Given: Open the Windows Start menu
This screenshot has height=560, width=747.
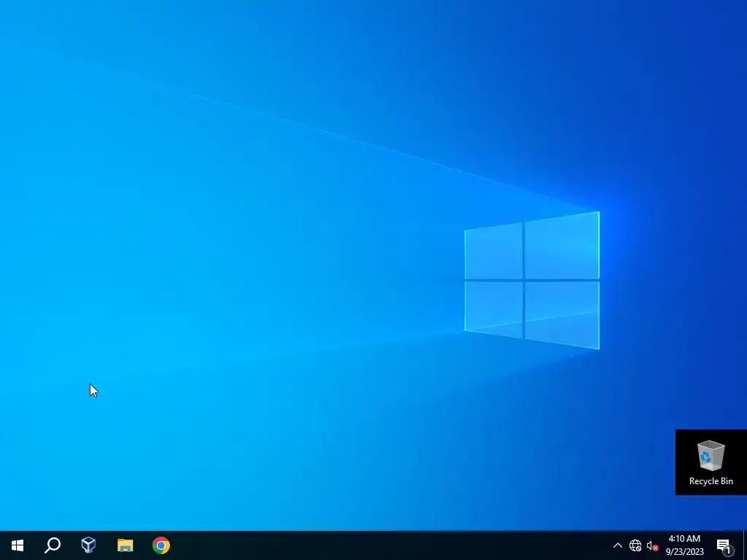Looking at the screenshot, I should point(18,545).
